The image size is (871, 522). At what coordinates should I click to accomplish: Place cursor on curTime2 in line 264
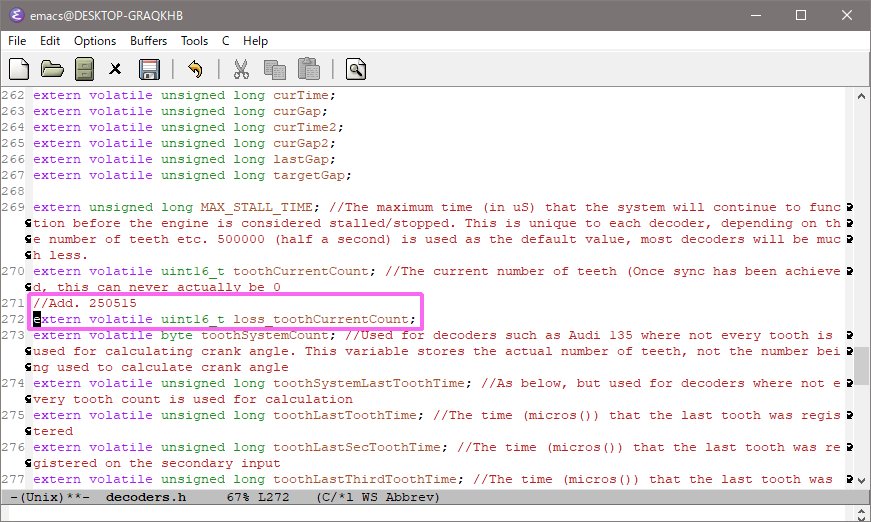[x=304, y=128]
